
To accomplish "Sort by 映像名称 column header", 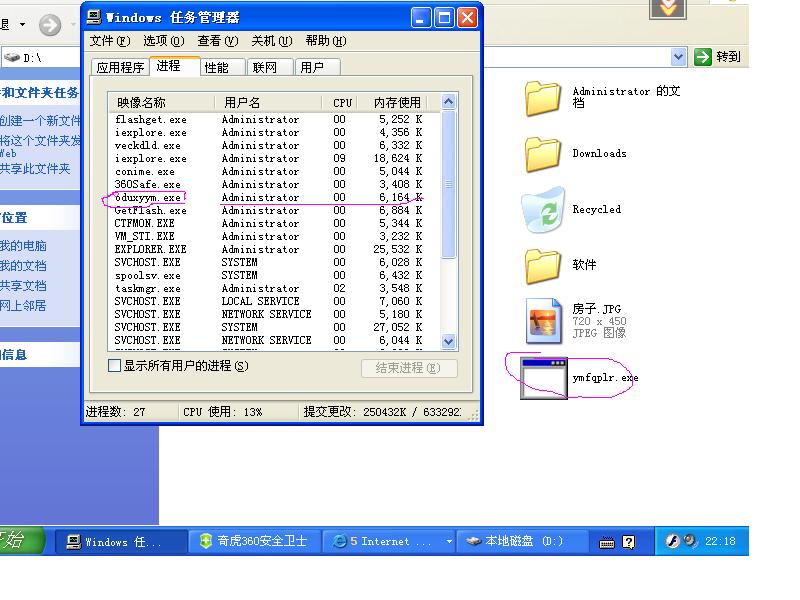I will click(x=161, y=103).
